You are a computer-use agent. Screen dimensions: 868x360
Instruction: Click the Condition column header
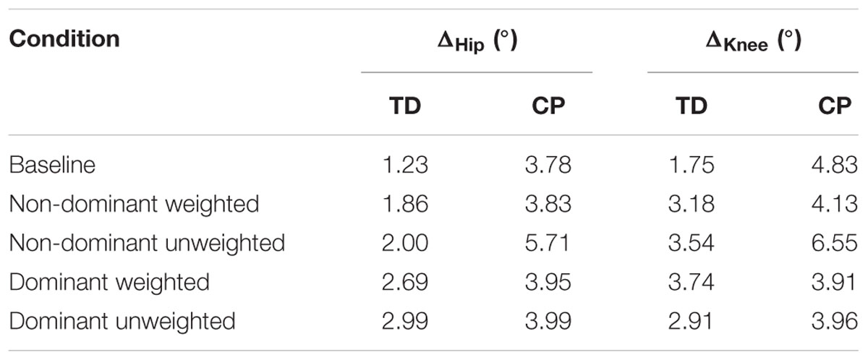(x=64, y=39)
